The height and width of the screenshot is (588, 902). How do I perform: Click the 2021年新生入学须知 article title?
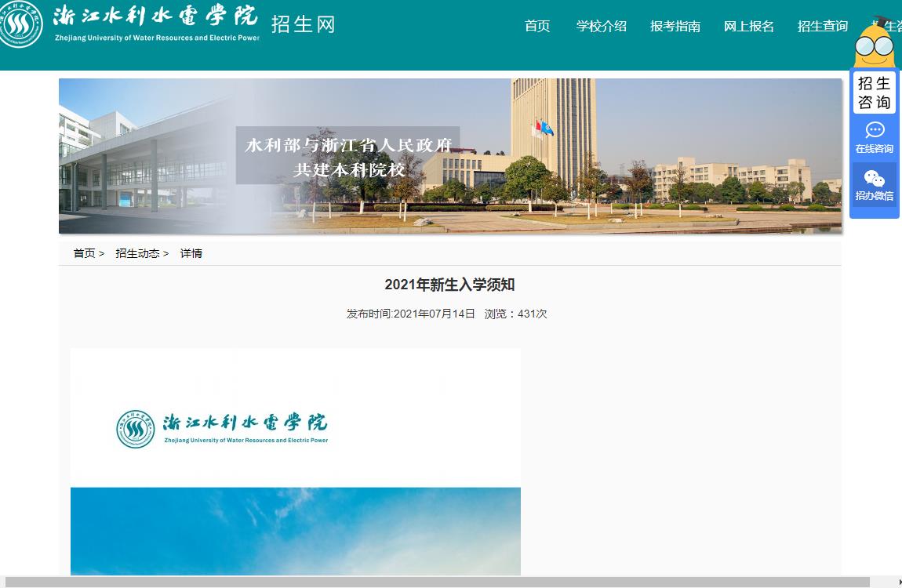pos(449,285)
